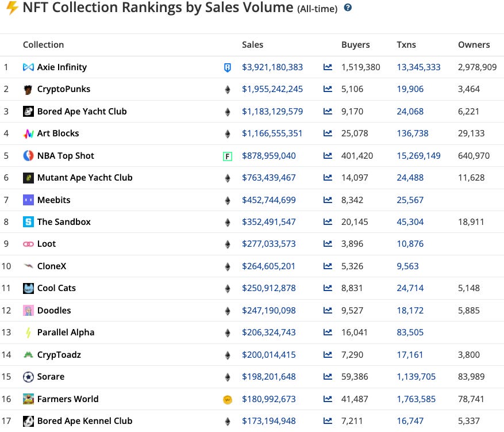Open the sales chart icon for Axie Infinity
Screen dimensions: 504x432
pos(328,67)
